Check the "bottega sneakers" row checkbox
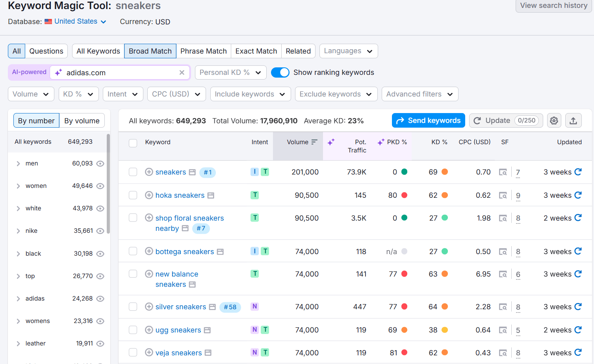The image size is (594, 364). (133, 251)
